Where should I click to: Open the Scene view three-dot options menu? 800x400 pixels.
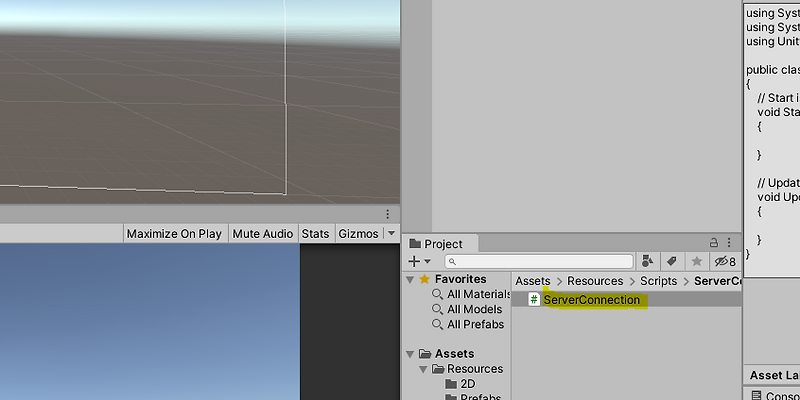click(x=387, y=214)
